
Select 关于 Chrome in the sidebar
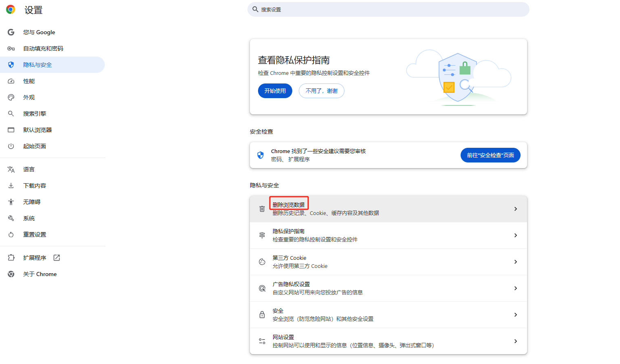coord(40,274)
